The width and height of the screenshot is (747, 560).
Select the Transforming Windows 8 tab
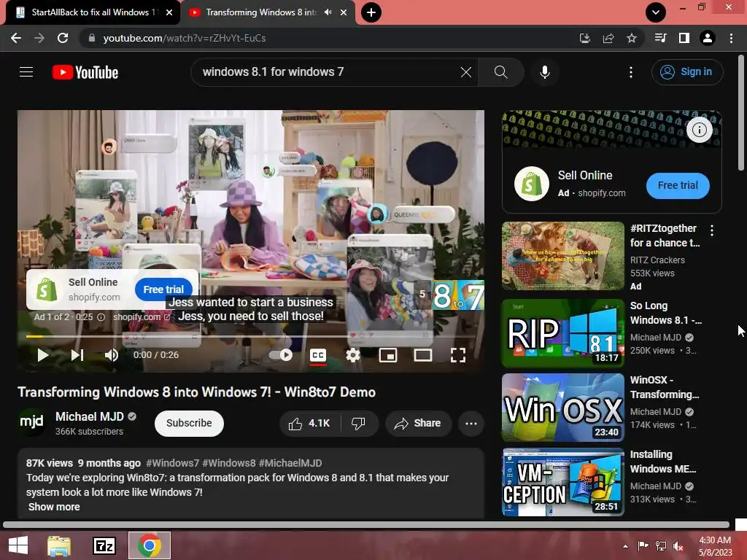(x=260, y=12)
